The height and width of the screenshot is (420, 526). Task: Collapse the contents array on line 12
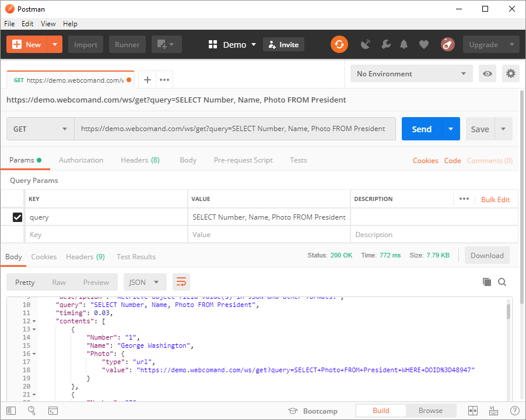coord(34,322)
